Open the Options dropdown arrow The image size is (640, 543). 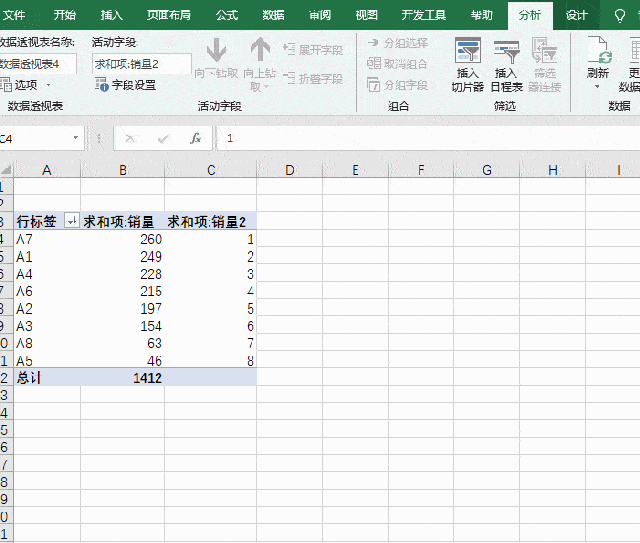49,85
